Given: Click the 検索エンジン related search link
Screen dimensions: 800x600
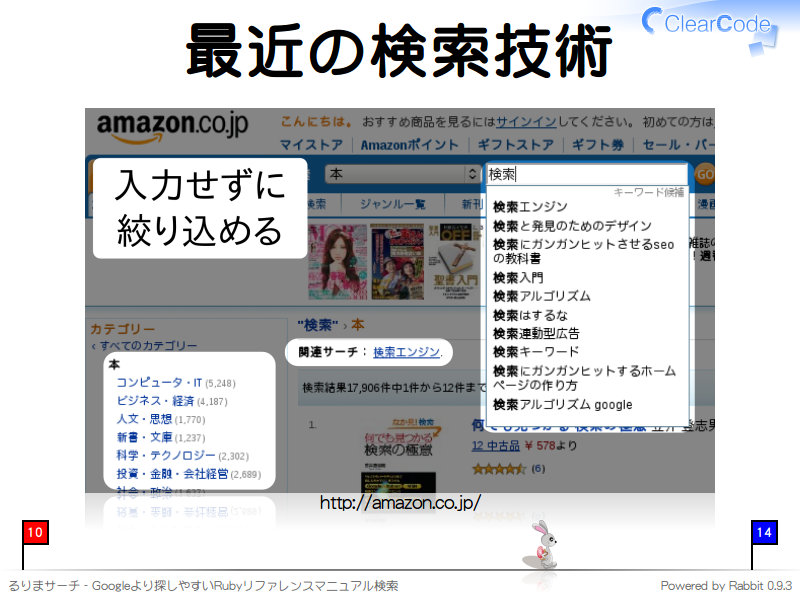Looking at the screenshot, I should tap(407, 352).
